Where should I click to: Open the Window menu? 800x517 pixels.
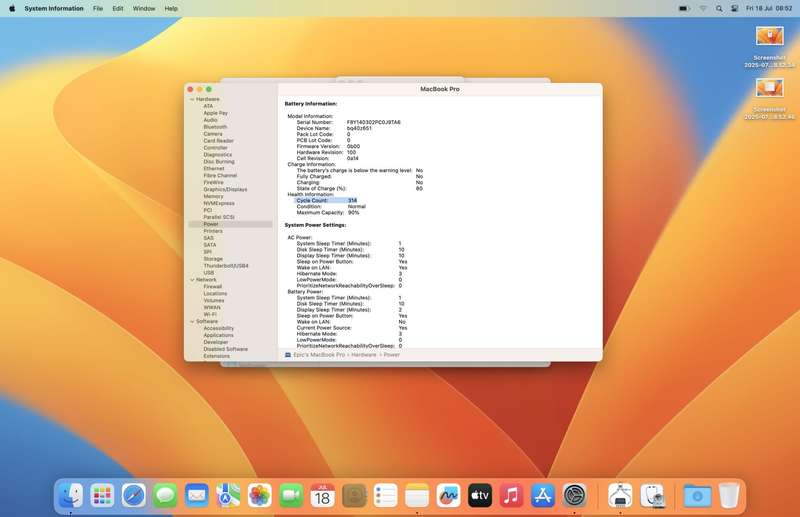[144, 8]
